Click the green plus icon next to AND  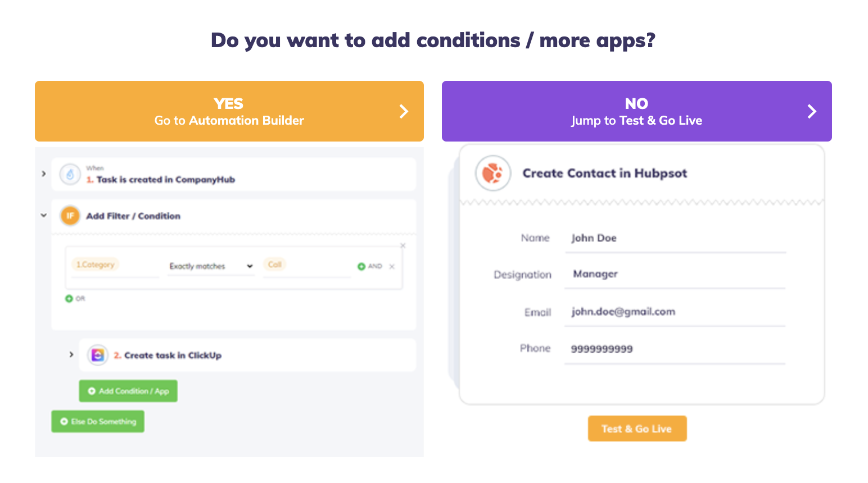coord(361,266)
